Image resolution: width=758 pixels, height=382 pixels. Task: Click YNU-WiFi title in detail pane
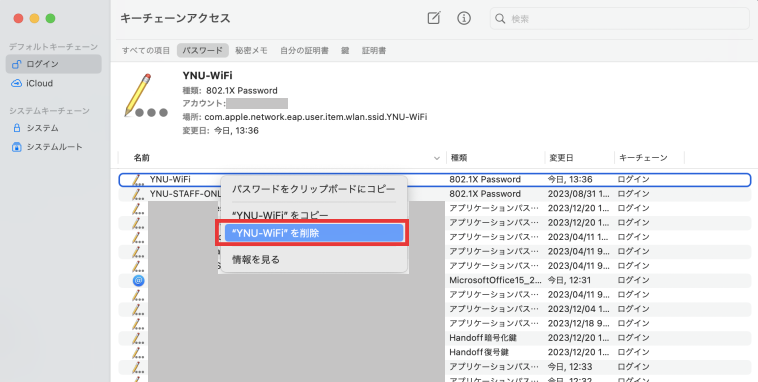207,75
